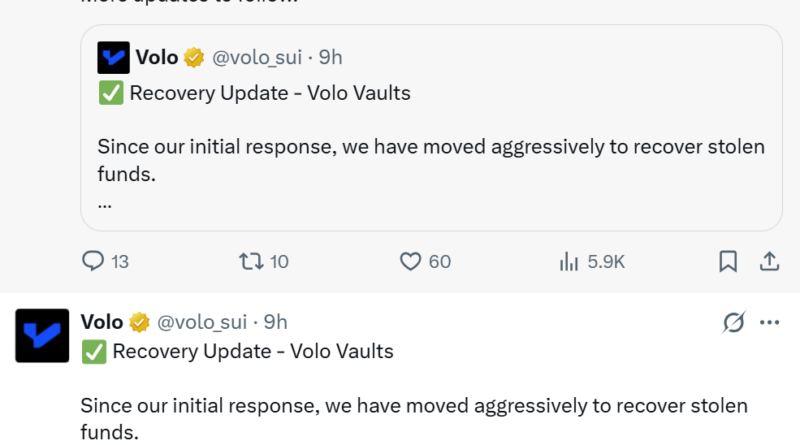Share the post via upload icon
800x445 pixels.
pyautogui.click(x=770, y=261)
